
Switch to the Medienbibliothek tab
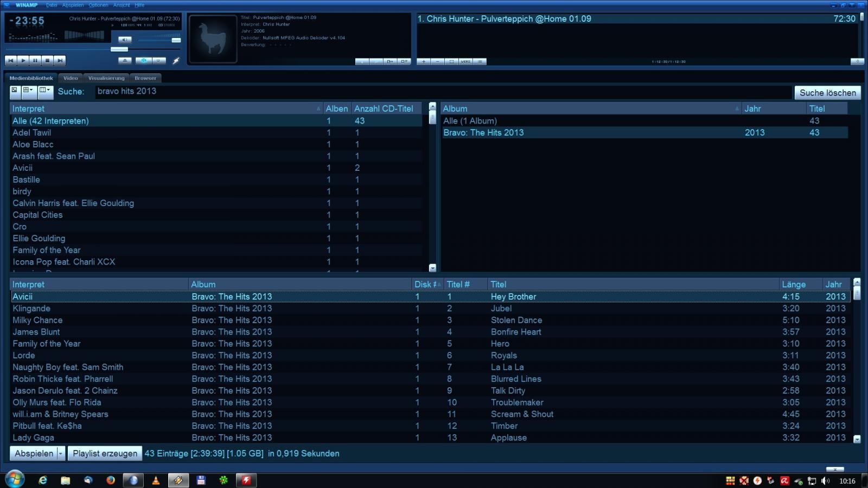(x=31, y=78)
